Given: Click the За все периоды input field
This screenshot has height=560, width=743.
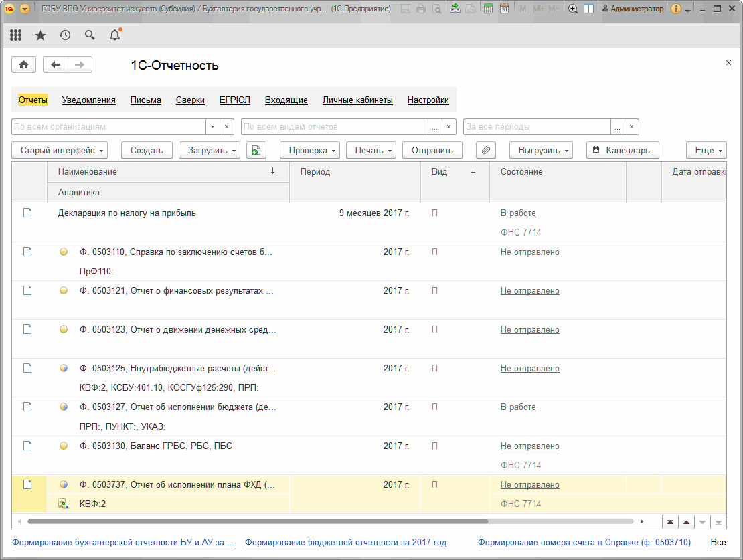Looking at the screenshot, I should (x=537, y=127).
